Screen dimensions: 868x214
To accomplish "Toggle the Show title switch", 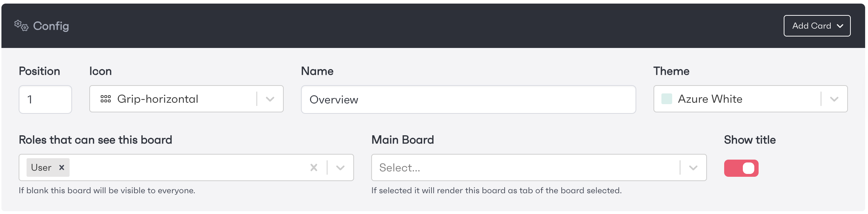I will tap(741, 168).
